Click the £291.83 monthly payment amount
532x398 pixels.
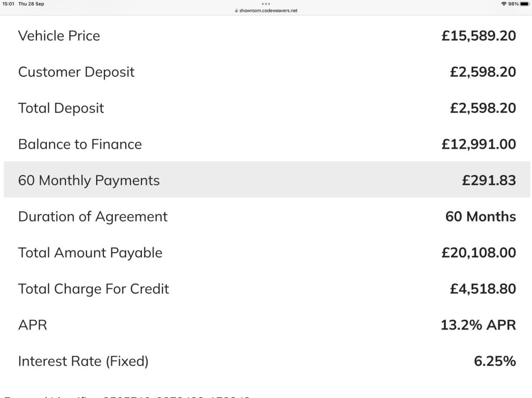489,181
